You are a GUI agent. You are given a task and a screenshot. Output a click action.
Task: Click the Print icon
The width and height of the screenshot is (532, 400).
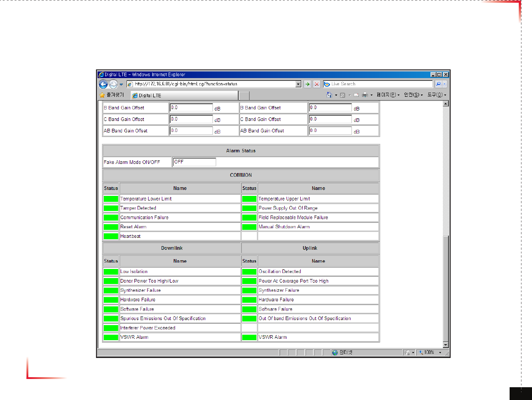coord(365,95)
